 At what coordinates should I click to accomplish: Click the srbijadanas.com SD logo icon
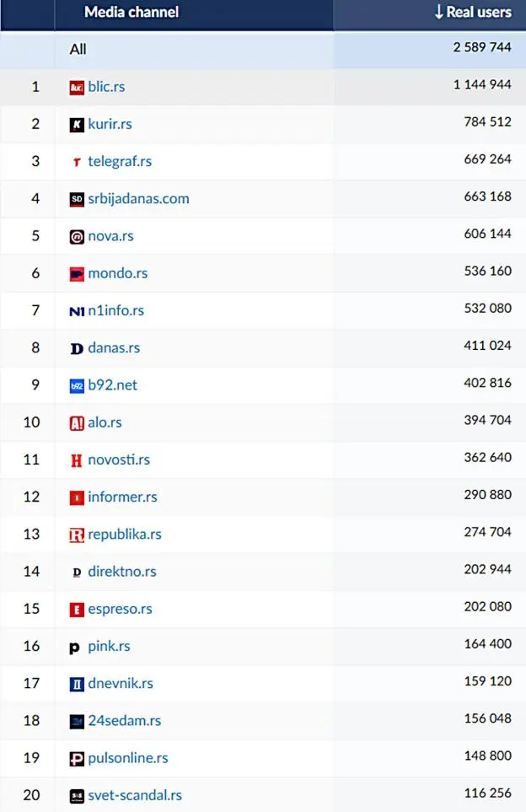[x=77, y=199]
